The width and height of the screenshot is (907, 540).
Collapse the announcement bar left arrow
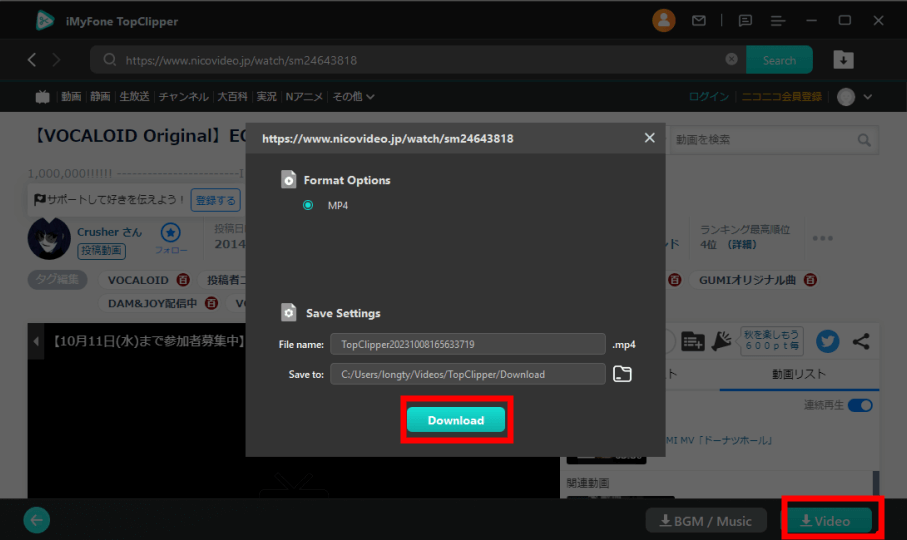click(x=36, y=341)
